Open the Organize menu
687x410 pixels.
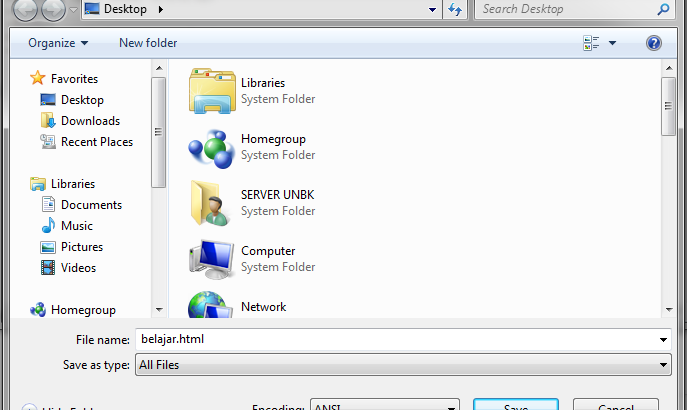[58, 43]
